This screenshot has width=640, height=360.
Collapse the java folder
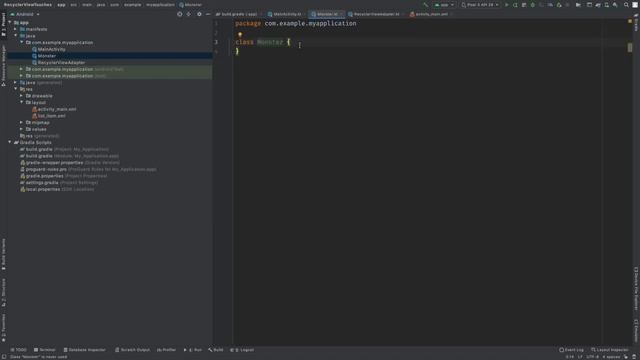coord(16,36)
